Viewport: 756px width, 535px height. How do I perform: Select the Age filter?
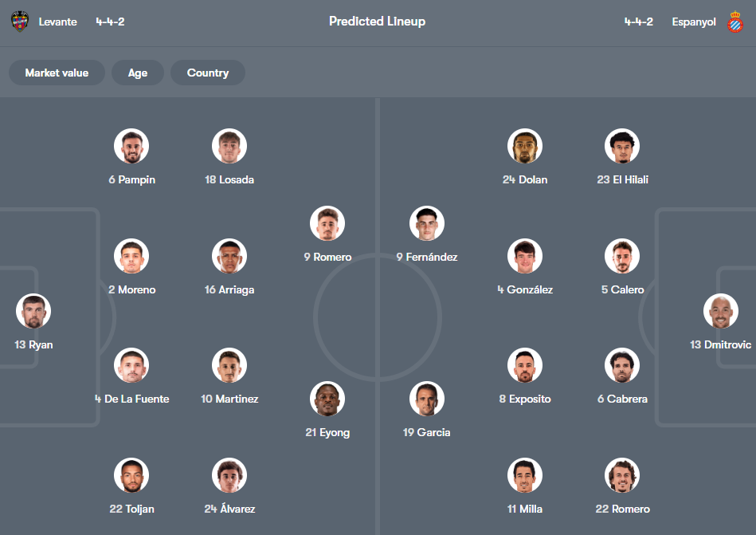coord(137,73)
